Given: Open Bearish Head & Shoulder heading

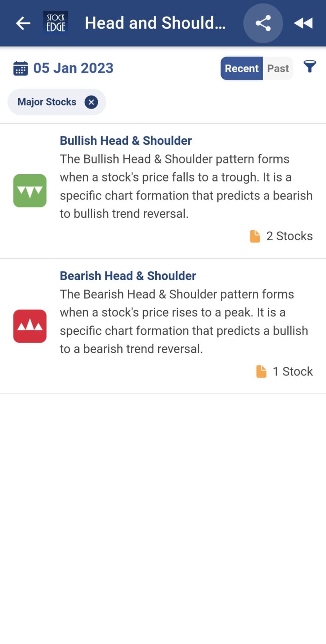Looking at the screenshot, I should 128,276.
